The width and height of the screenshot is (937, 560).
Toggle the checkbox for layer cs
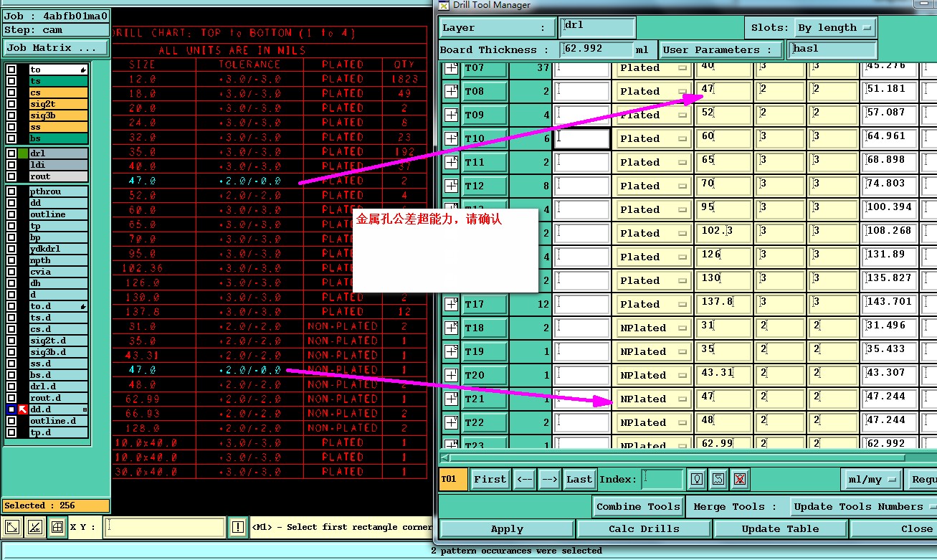[11, 93]
